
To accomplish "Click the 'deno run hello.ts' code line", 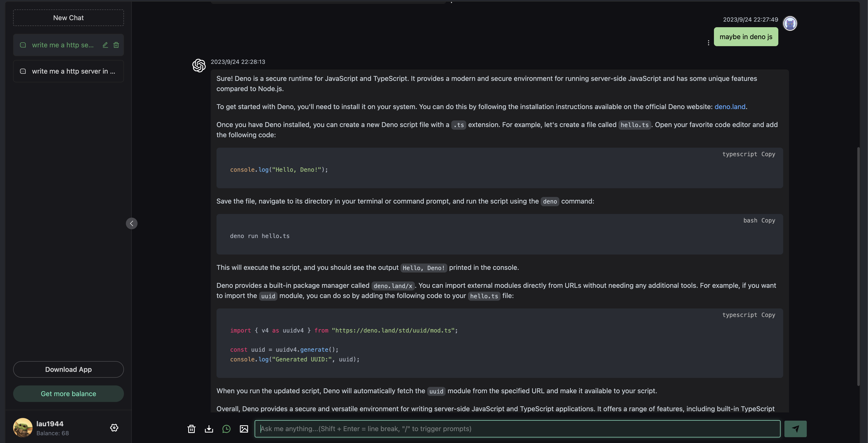I will tap(260, 236).
